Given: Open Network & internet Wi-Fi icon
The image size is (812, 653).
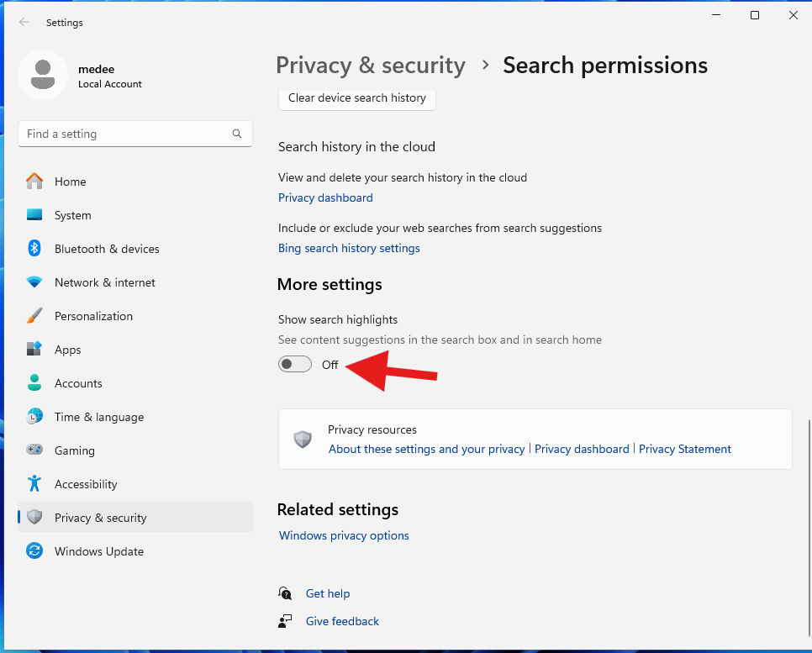Looking at the screenshot, I should 34,282.
